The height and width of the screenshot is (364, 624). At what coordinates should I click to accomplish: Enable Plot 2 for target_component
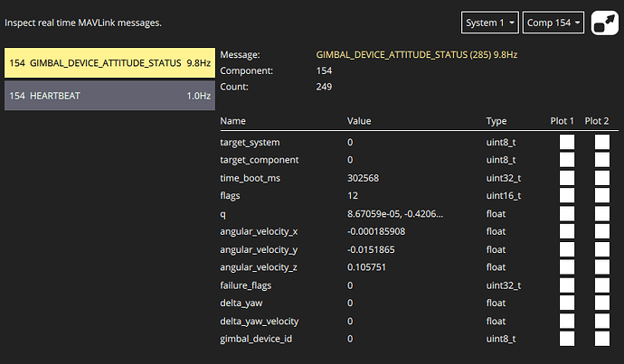point(602,160)
